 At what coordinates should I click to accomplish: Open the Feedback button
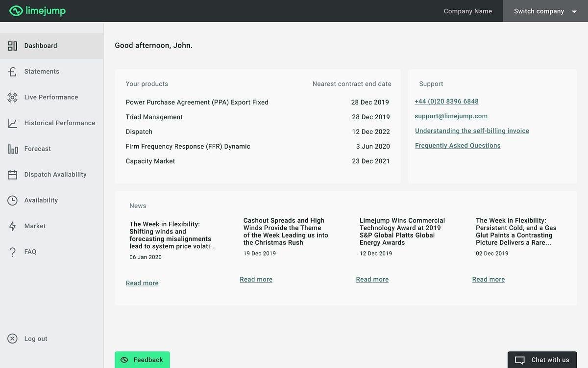point(142,360)
